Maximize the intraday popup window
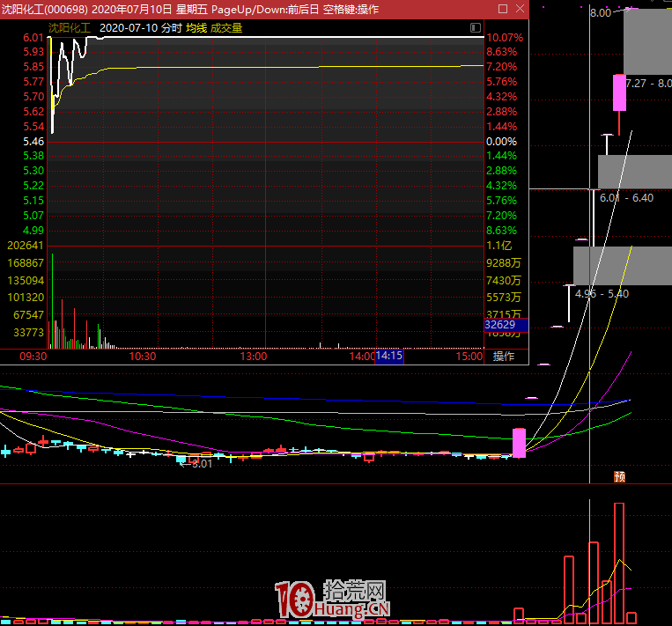672x626 pixels. tap(503, 9)
